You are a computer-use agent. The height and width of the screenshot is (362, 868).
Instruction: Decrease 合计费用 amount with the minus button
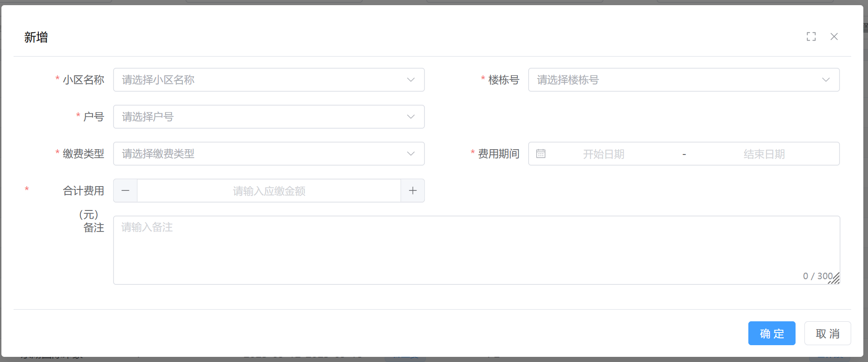coord(125,191)
